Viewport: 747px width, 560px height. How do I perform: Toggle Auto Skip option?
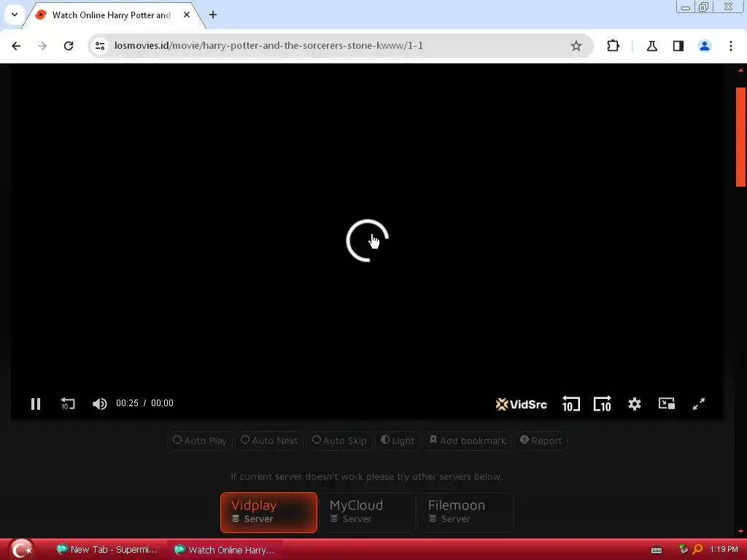point(339,440)
